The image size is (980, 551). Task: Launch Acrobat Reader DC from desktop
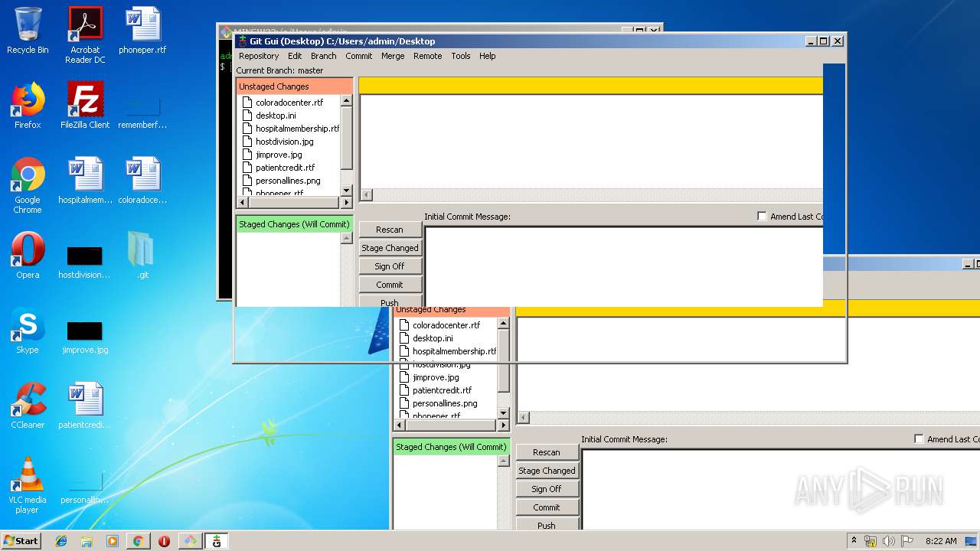85,35
